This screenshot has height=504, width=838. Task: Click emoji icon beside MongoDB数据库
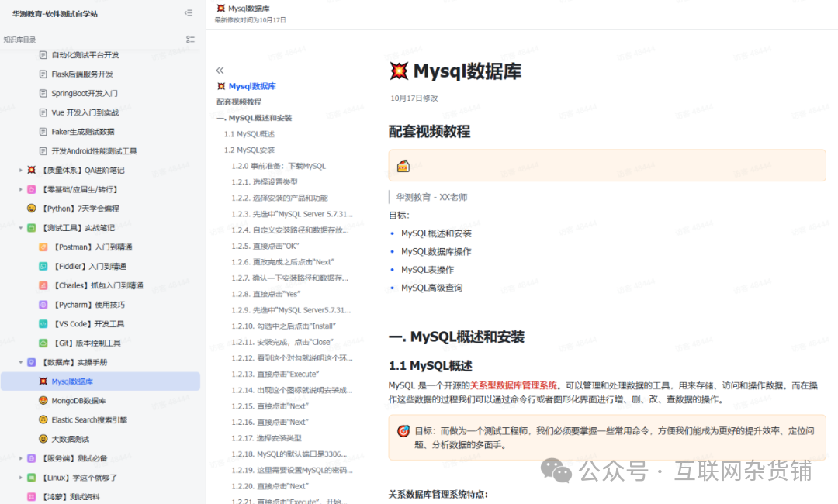43,400
